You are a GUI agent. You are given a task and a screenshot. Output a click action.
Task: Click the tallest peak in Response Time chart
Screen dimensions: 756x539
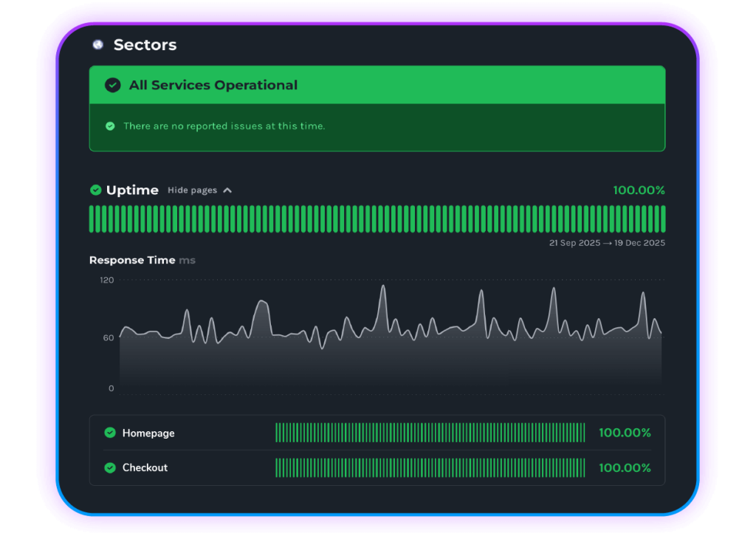point(382,286)
